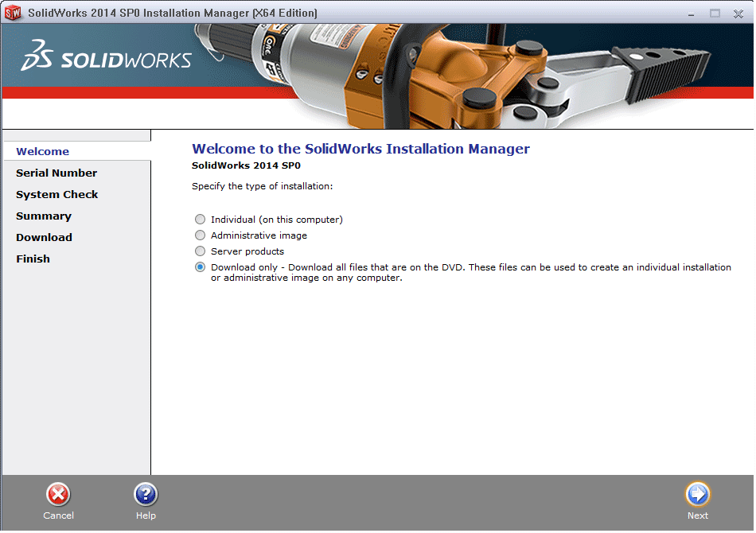Screen dimensions: 756x533
Task: Select the Administrative image option
Action: pos(200,235)
